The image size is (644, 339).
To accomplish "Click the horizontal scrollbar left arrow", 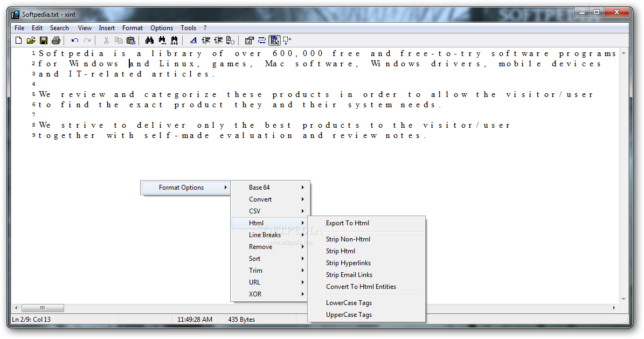I will [x=16, y=308].
